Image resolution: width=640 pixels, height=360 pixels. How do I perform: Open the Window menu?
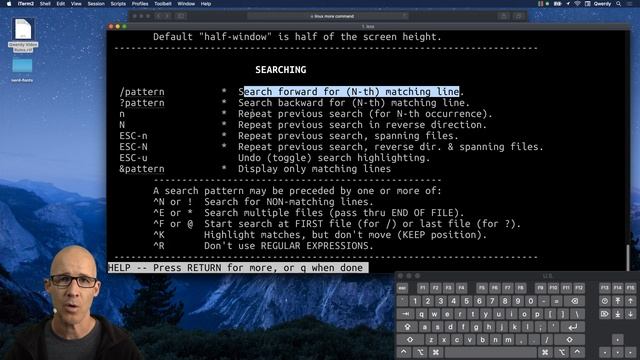[186, 4]
